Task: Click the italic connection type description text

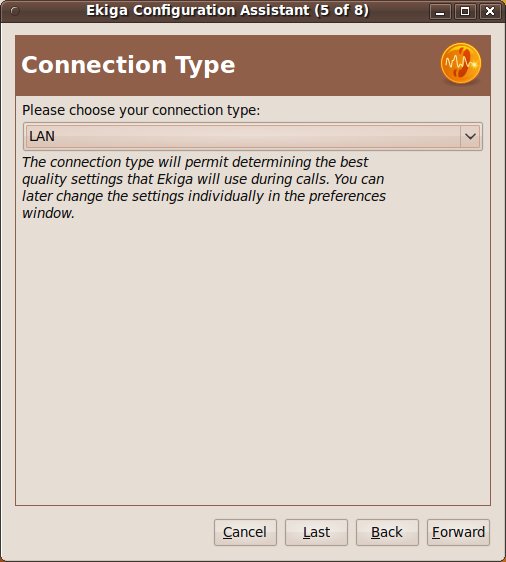Action: coord(204,187)
